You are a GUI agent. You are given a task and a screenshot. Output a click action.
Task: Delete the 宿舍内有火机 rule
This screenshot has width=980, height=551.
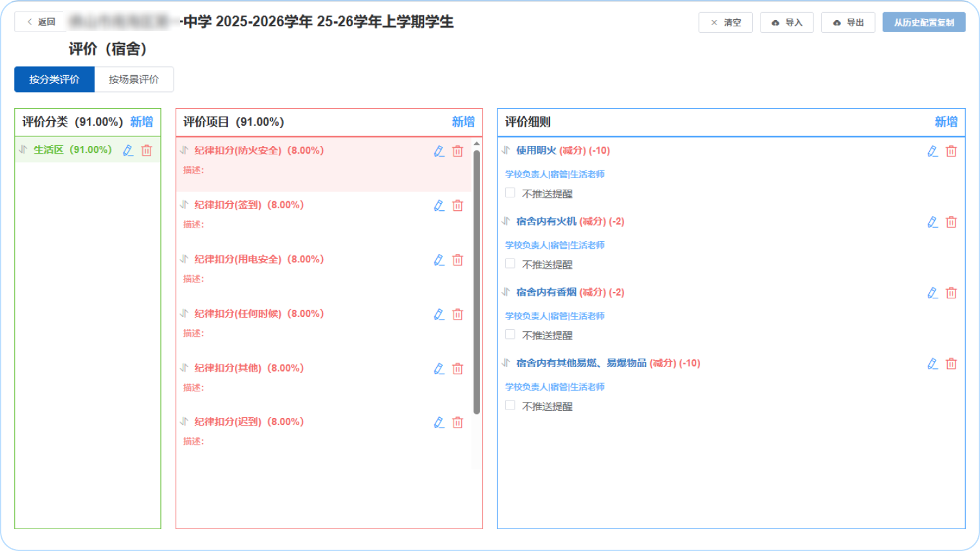(x=951, y=222)
